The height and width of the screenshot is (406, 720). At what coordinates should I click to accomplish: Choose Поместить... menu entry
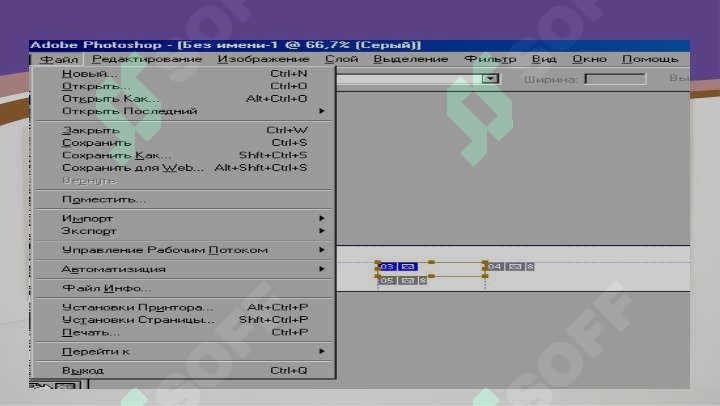click(184, 199)
